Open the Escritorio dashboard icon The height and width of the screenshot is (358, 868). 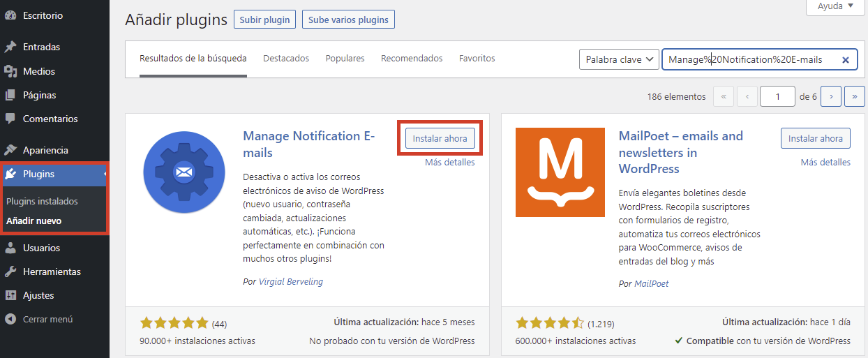tap(10, 15)
